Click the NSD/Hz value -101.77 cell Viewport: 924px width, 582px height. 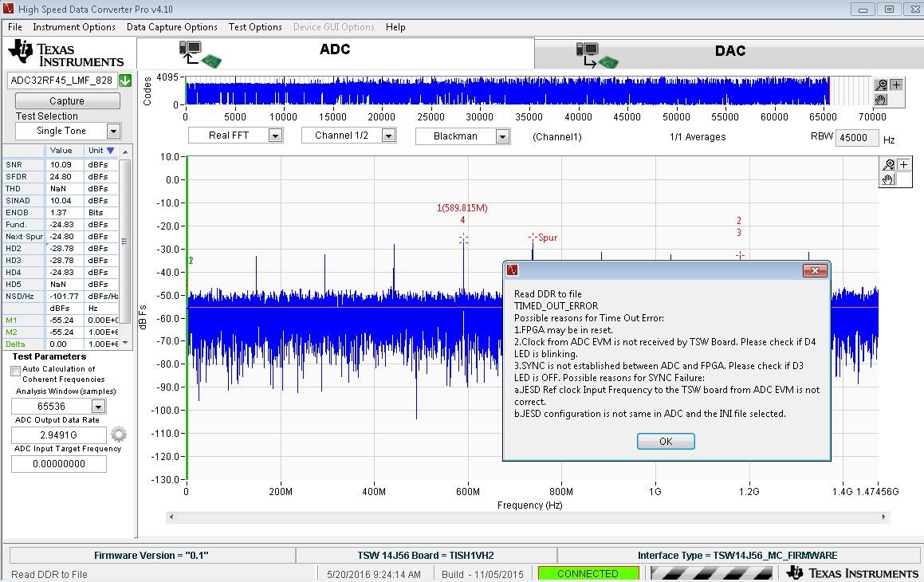[x=64, y=297]
